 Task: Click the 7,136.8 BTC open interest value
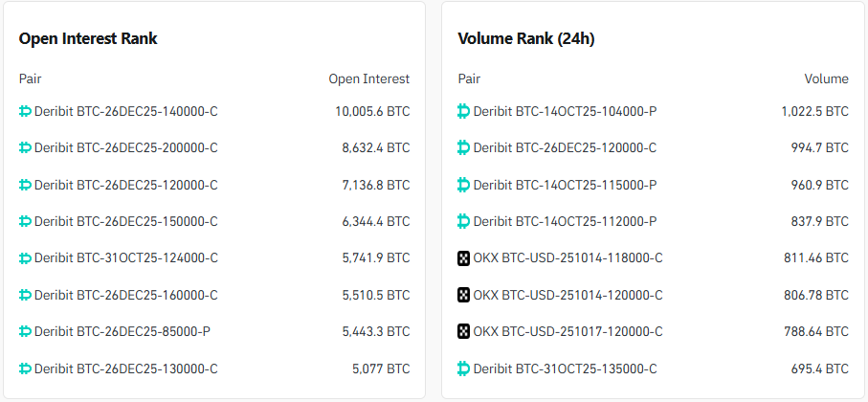coord(372,185)
